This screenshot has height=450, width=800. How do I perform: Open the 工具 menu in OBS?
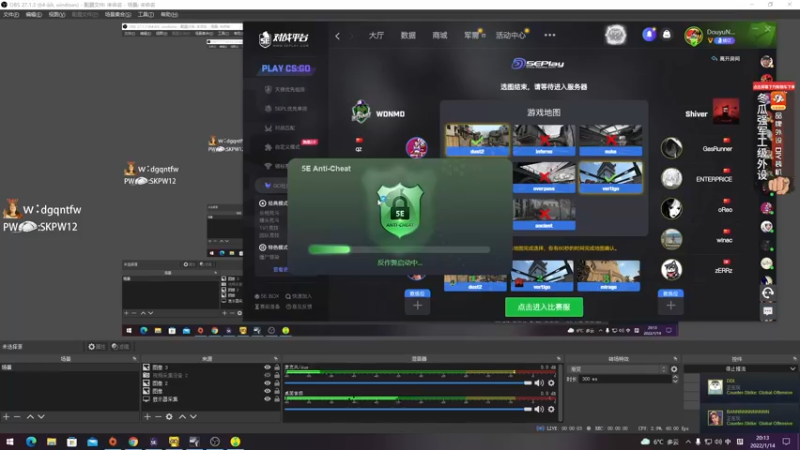click(x=145, y=15)
